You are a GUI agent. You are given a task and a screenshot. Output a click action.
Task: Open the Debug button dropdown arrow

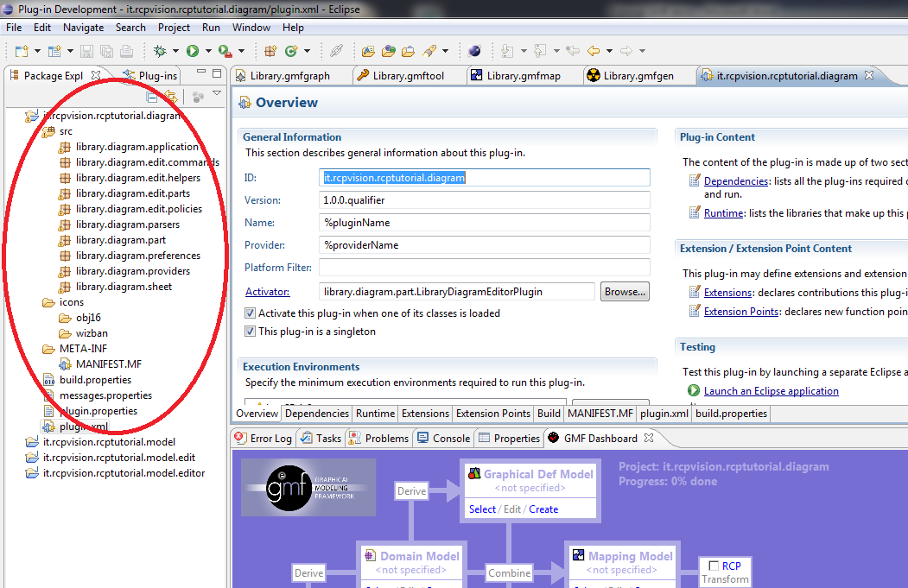coord(175,52)
